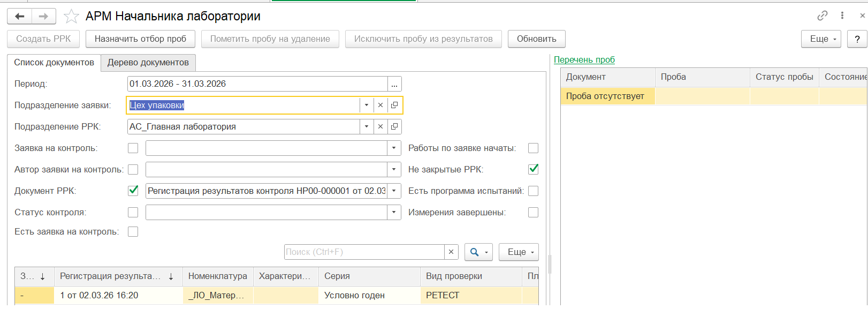The height and width of the screenshot is (309, 868).
Task: Click the Документ РРК value field
Action: pos(267,191)
